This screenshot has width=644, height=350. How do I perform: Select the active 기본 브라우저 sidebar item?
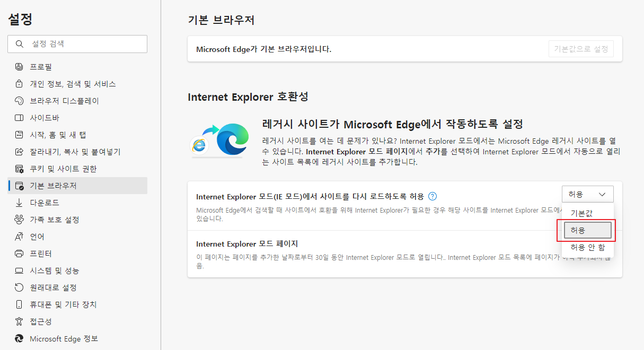pyautogui.click(x=77, y=186)
